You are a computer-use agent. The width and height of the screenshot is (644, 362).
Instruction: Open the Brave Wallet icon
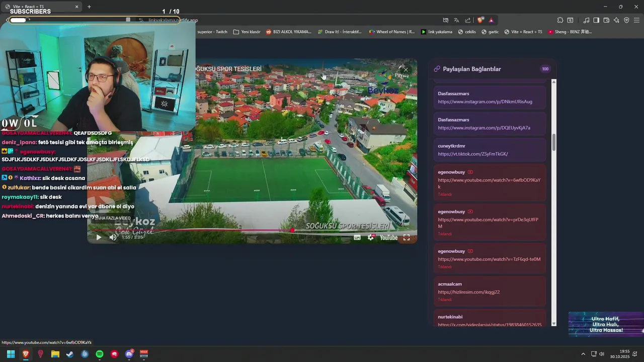606,20
